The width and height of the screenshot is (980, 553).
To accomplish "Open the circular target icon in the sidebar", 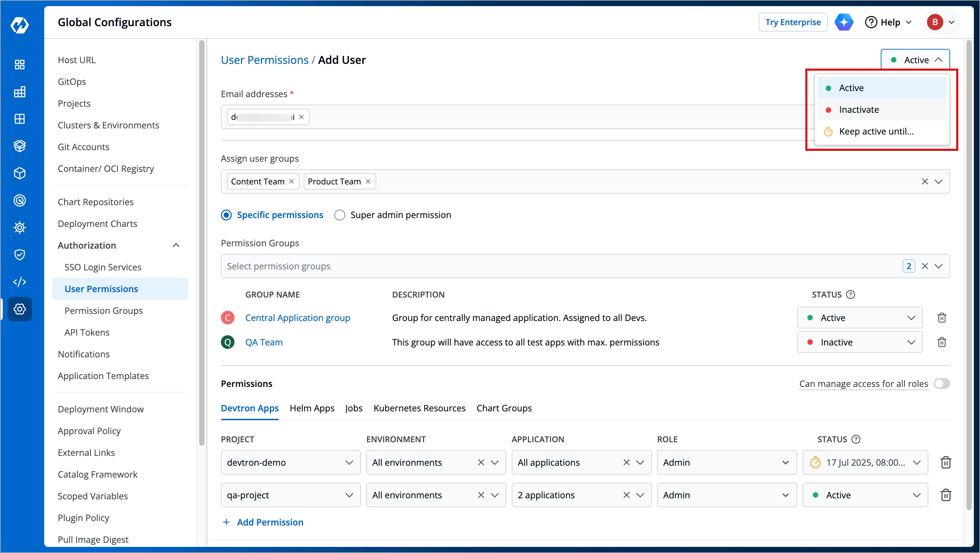I will click(19, 200).
